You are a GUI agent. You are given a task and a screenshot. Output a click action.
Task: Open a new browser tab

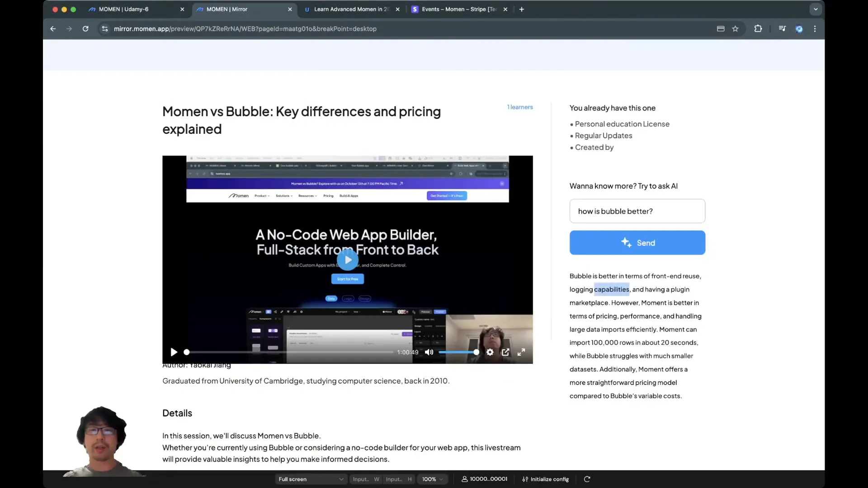click(522, 9)
